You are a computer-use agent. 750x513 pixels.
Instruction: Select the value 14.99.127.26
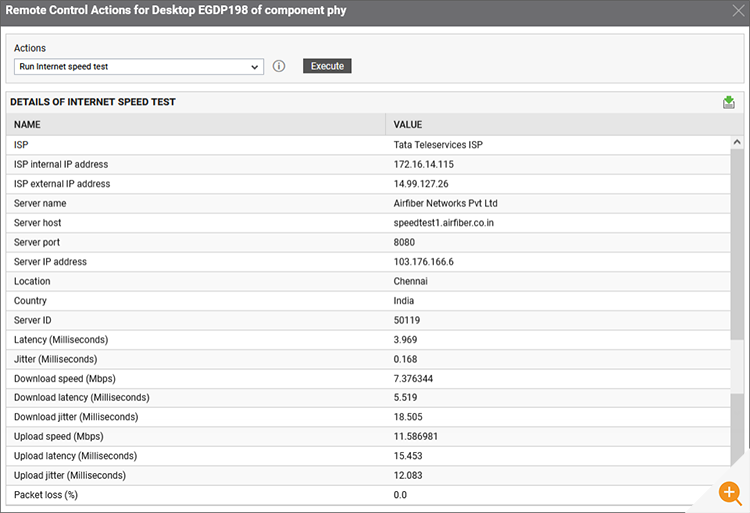click(x=421, y=184)
